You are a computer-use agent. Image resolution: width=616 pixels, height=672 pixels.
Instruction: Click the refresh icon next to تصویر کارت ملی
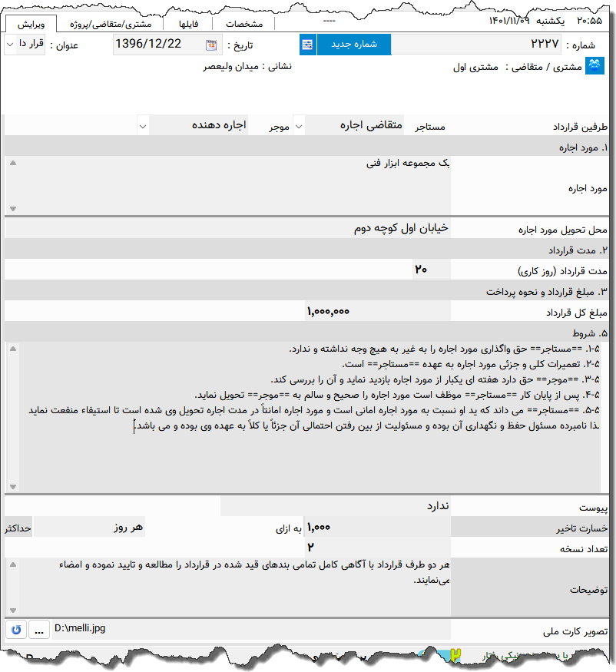[15, 629]
